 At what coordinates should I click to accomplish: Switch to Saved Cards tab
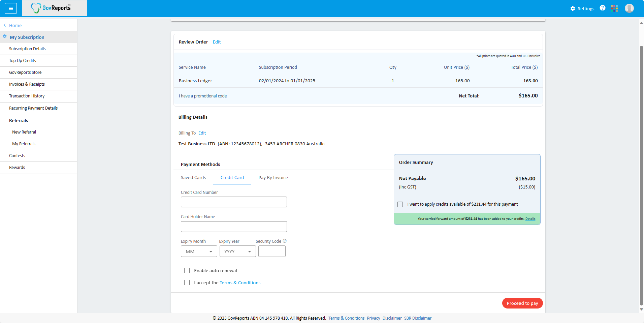click(x=193, y=178)
